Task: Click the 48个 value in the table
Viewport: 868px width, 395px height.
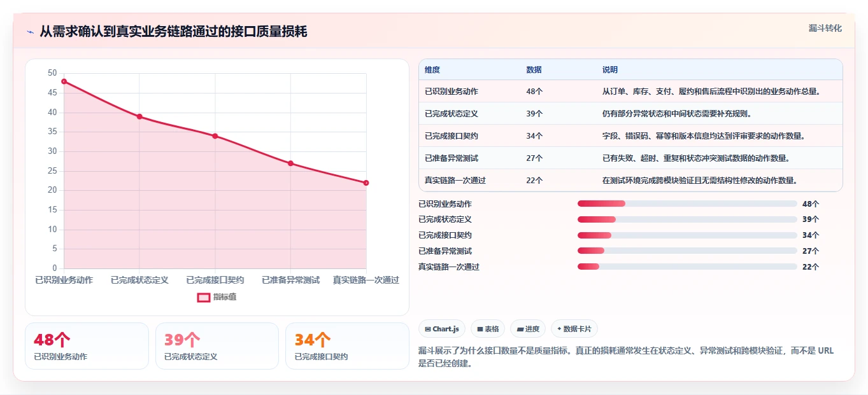Action: (535, 92)
